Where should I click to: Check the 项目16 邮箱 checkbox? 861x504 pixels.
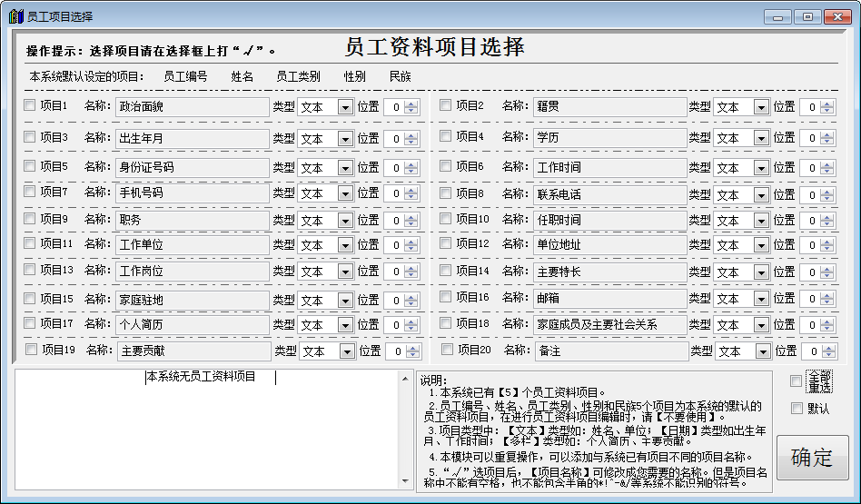click(x=446, y=297)
